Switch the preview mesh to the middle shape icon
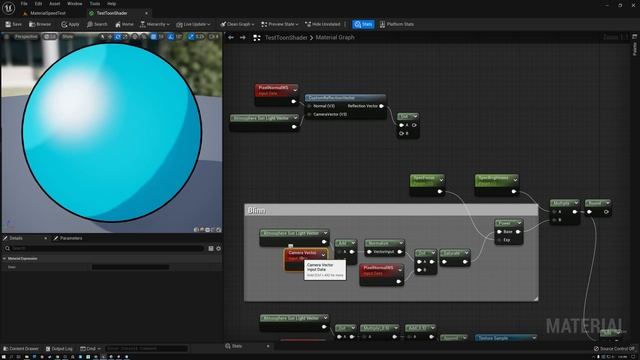The width and height of the screenshot is (640, 360). [x=207, y=230]
